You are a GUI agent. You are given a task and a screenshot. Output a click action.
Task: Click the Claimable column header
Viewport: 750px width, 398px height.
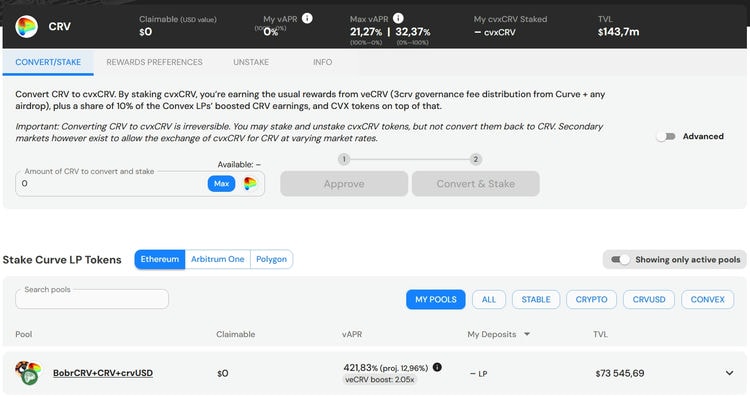tap(235, 334)
